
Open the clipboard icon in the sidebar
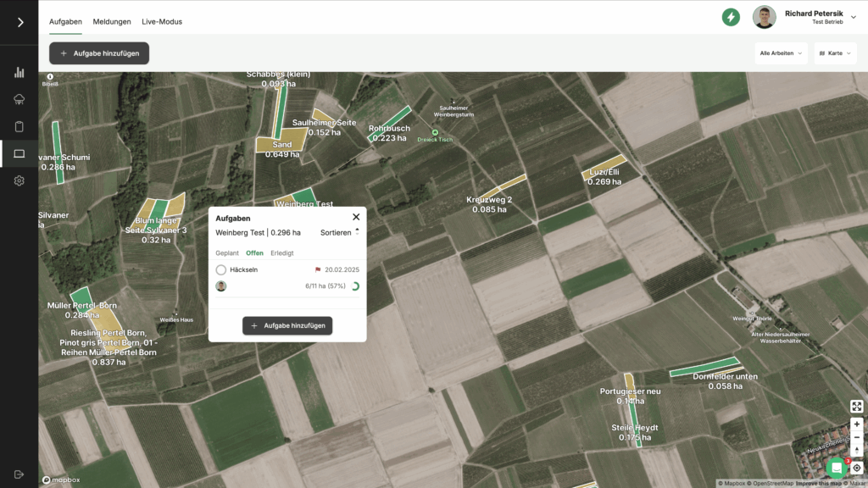(19, 127)
